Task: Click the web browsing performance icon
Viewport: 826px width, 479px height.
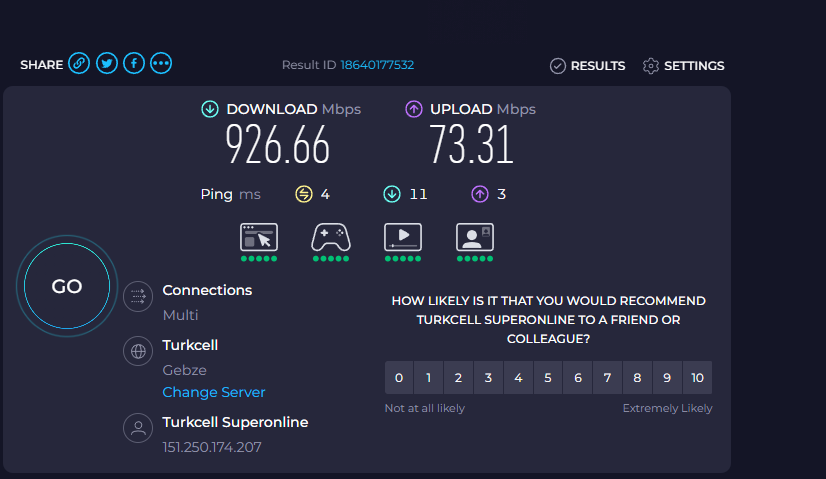Action: pos(259,238)
